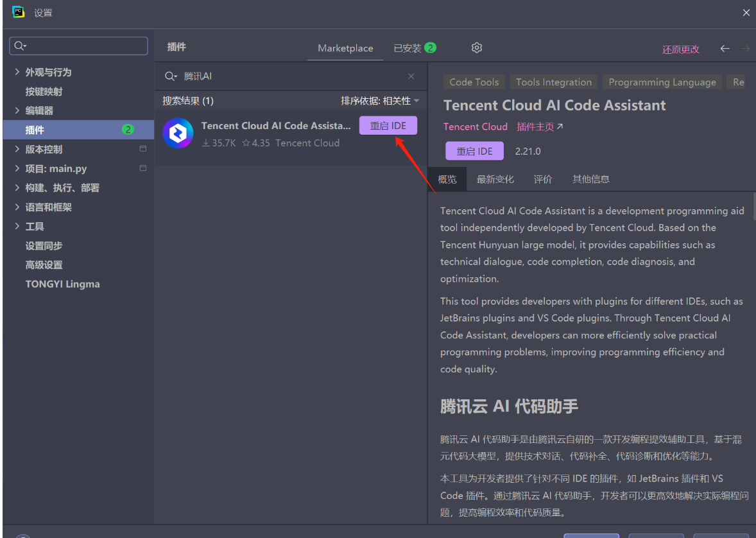Screen dimensions: 756x538
Task: Click 重启 IDE button next to version 2.21.0
Action: pyautogui.click(x=474, y=151)
